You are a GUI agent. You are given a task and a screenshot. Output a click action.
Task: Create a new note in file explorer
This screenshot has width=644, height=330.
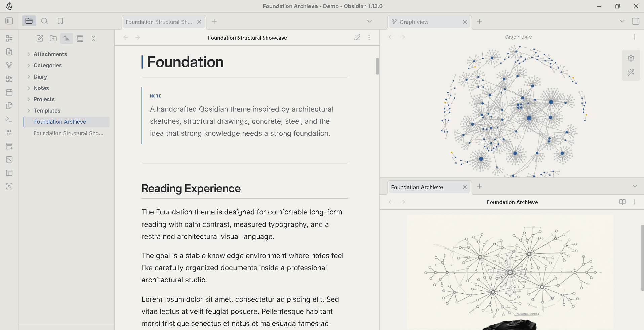click(40, 38)
